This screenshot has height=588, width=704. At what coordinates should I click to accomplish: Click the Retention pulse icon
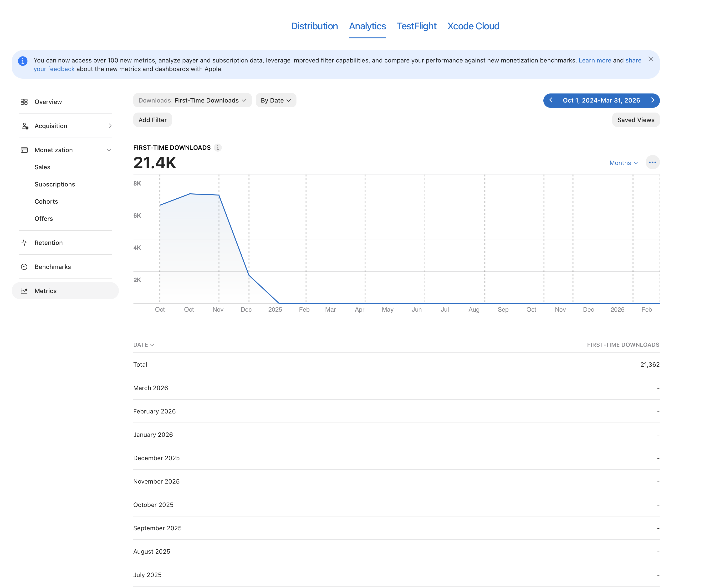click(24, 242)
